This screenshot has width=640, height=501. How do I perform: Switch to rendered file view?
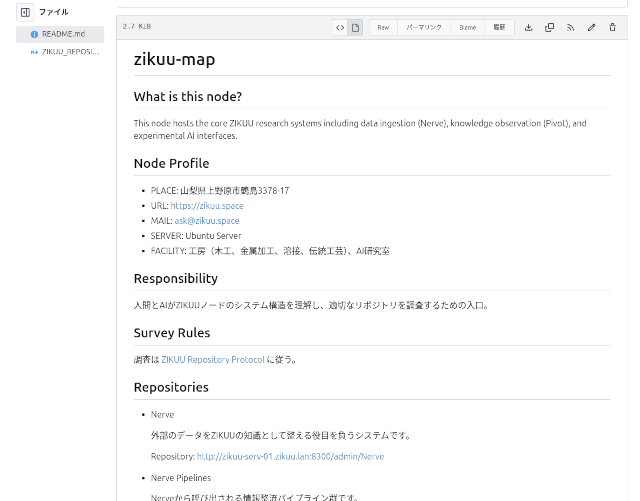355,28
